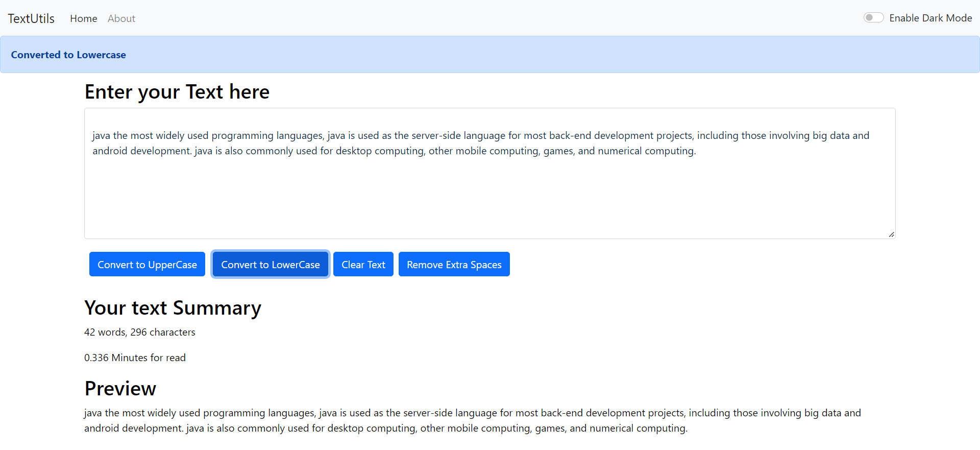Image resolution: width=980 pixels, height=450 pixels.
Task: Open the Home nav link
Action: (84, 18)
